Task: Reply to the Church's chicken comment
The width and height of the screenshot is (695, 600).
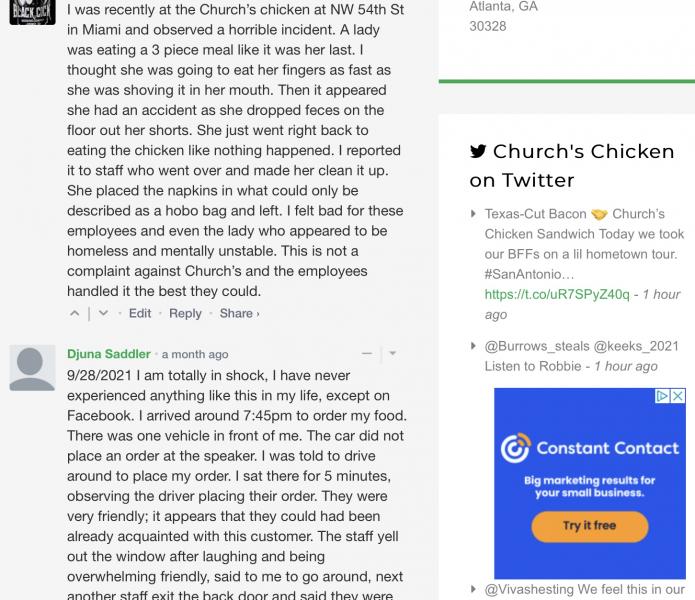Action: click(185, 313)
